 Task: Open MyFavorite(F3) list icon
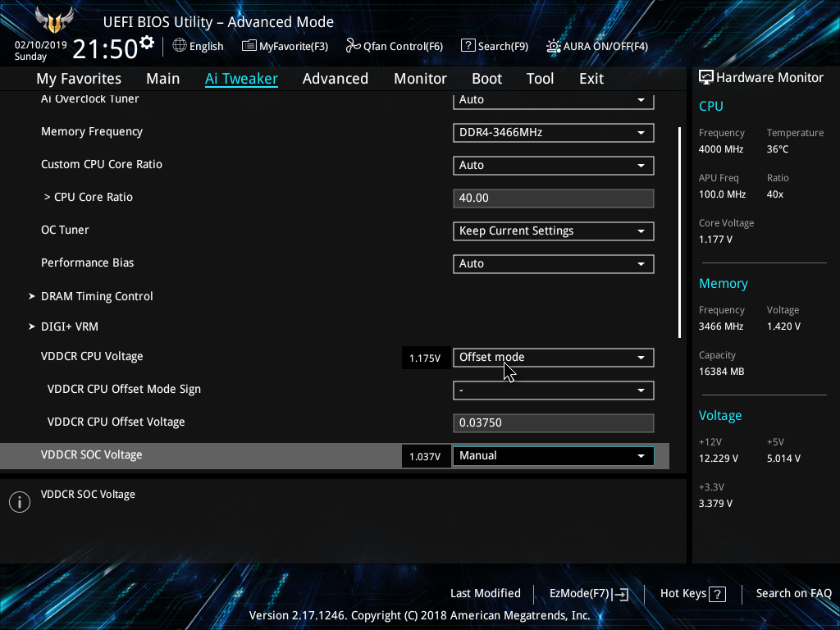pyautogui.click(x=249, y=46)
